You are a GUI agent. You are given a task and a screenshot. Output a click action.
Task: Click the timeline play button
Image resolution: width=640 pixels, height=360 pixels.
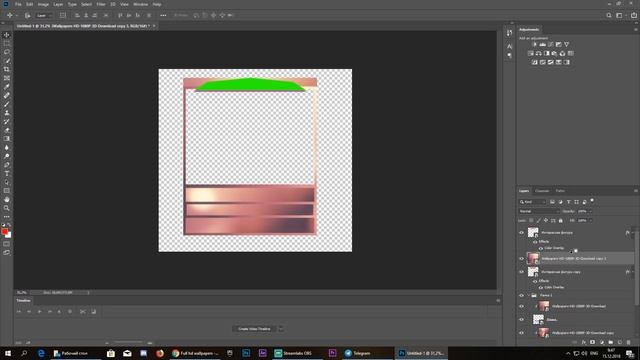40,311
